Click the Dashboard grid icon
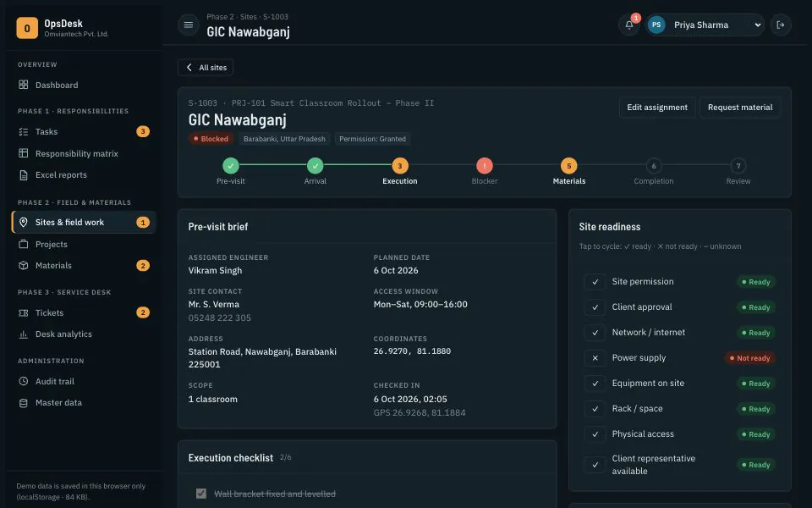Image resolution: width=812 pixels, height=508 pixels. coord(24,85)
